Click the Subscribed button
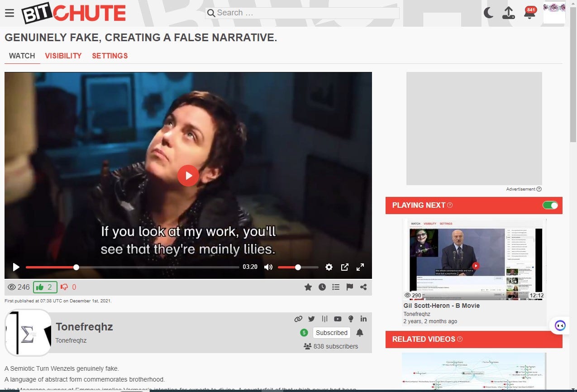The width and height of the screenshot is (577, 392). 332,333
